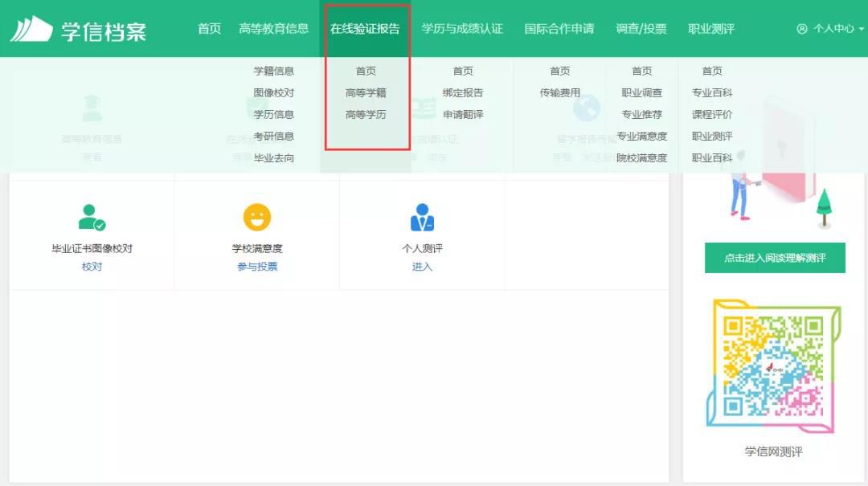This screenshot has height=486, width=868.
Task: Open the 职业百科 link
Action: coord(714,158)
